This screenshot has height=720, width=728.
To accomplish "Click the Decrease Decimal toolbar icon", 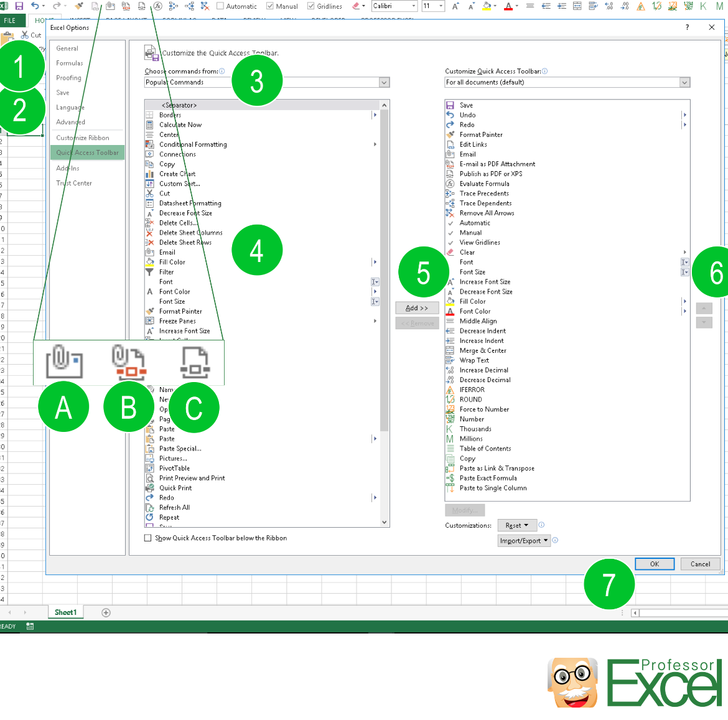I will pos(625,6).
